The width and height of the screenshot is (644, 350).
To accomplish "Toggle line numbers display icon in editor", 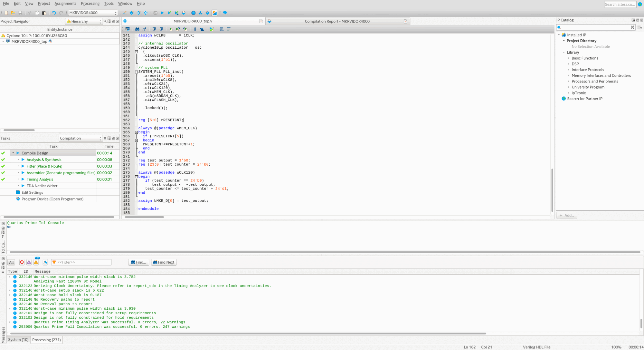I will 222,29.
